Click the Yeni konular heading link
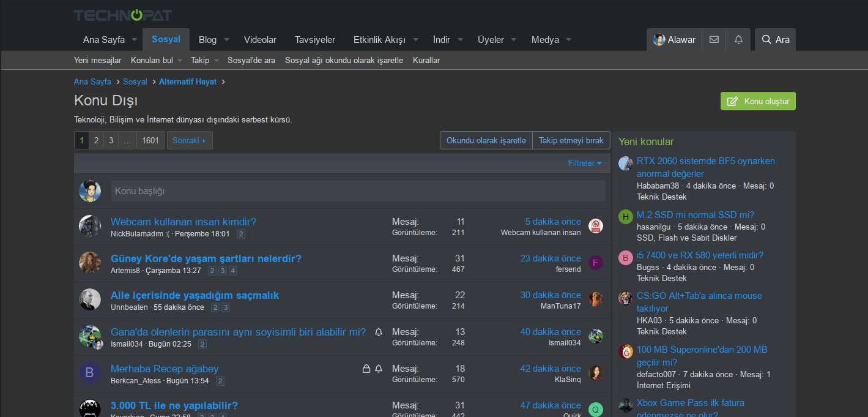The image size is (868, 417). 646,141
